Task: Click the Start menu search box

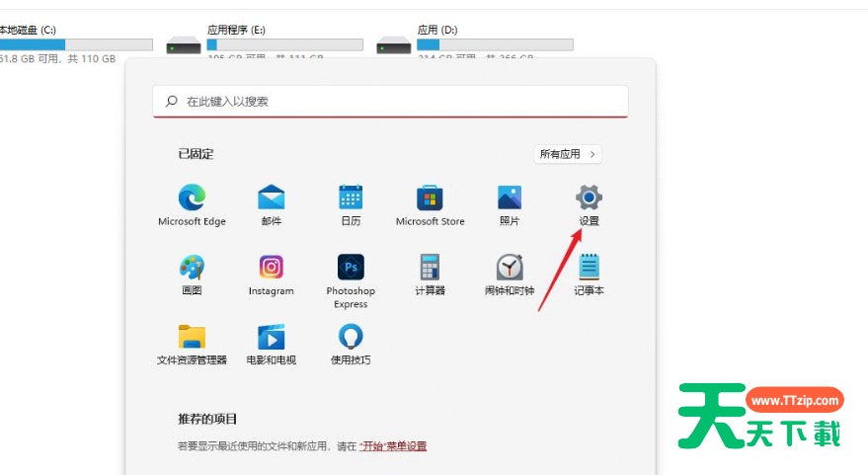Action: 390,101
